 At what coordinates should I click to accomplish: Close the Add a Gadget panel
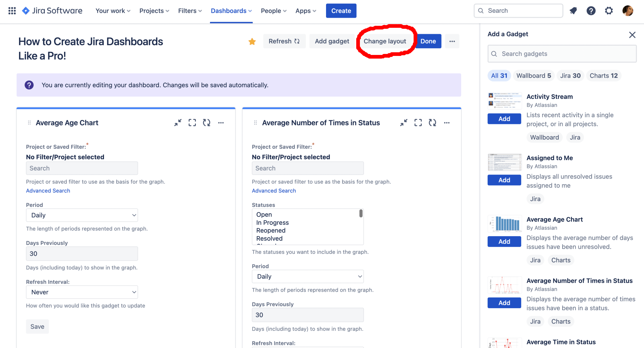point(632,35)
